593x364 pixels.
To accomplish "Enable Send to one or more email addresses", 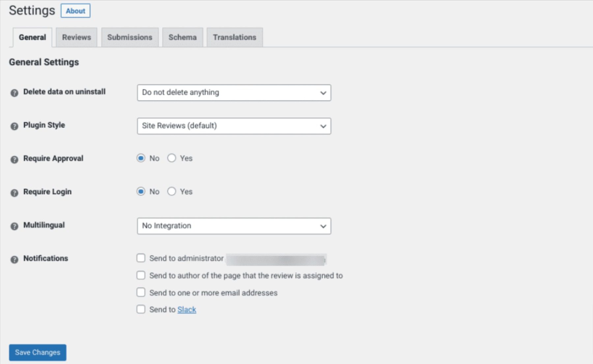I will (x=141, y=292).
